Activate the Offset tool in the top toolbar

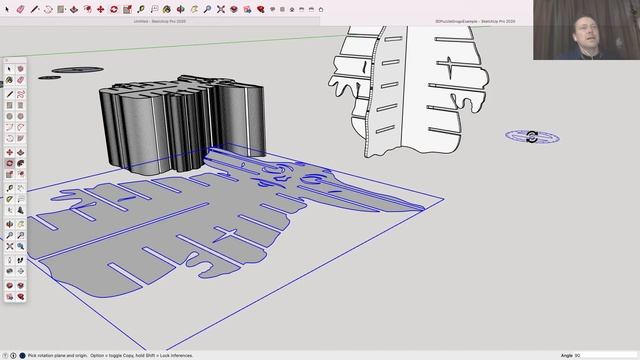coord(87,9)
